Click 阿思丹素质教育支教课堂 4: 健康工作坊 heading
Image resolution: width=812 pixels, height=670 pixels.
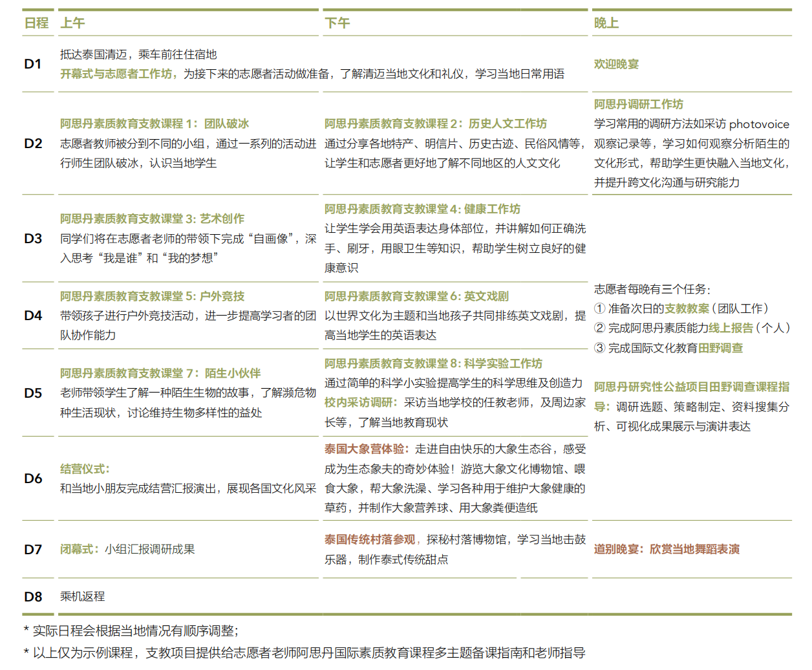tap(422, 210)
